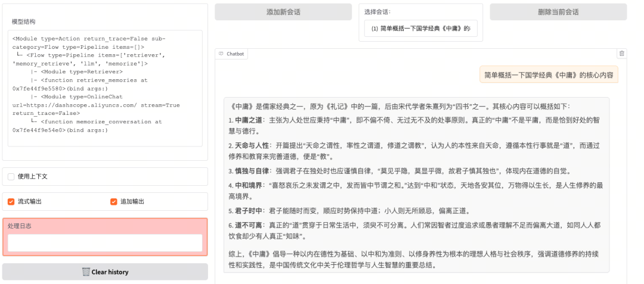The width and height of the screenshot is (644, 284).
Task: Open the 选择会话 dropdown
Action: 420,28
